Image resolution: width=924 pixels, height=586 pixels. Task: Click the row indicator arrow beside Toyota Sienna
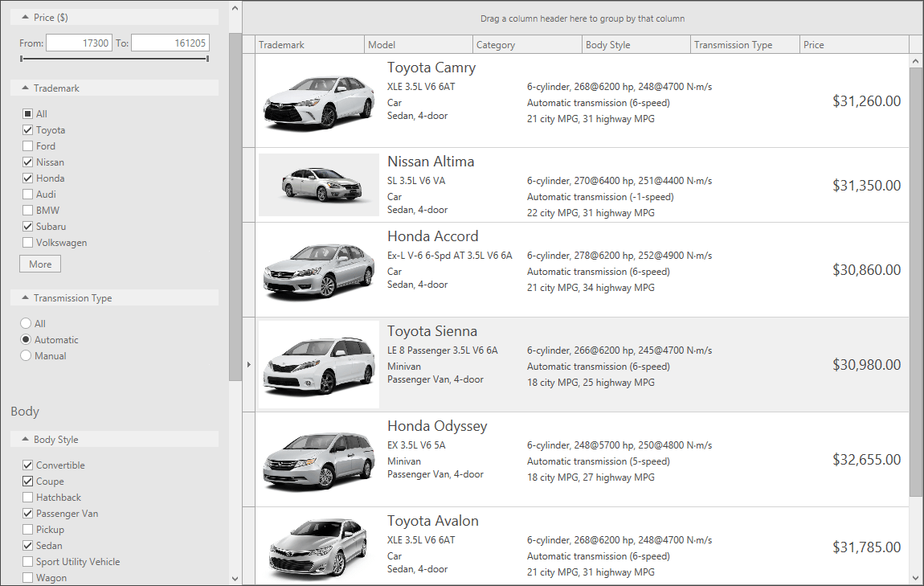248,365
